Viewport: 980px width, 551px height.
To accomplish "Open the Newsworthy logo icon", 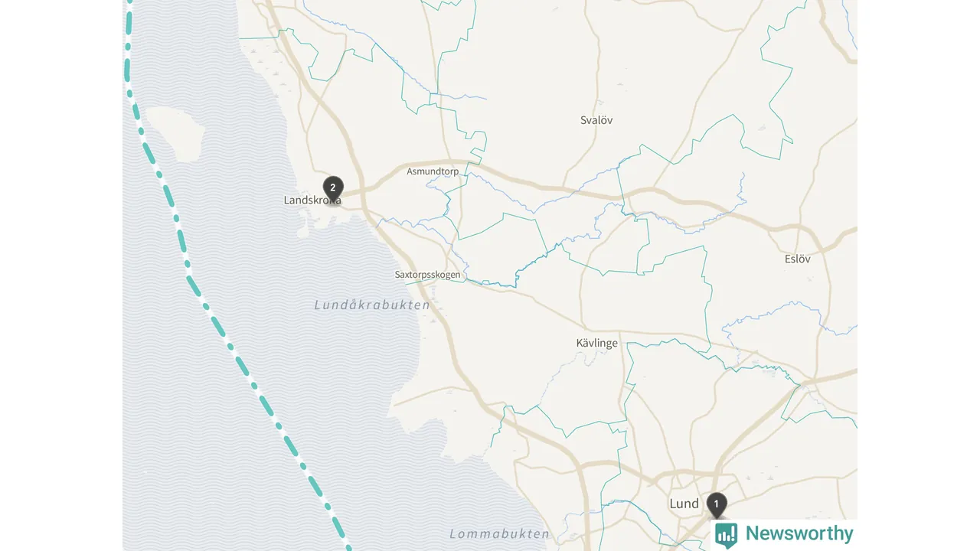I will point(726,535).
